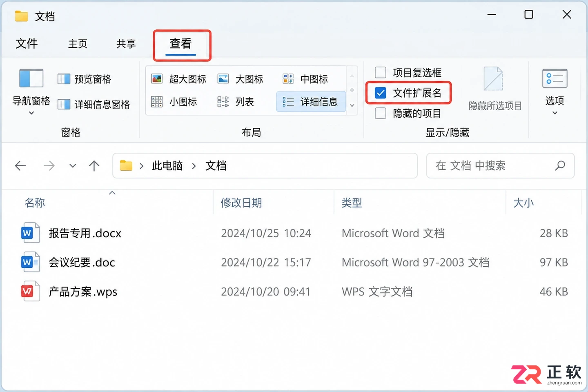Click the search magnifier icon

[560, 165]
